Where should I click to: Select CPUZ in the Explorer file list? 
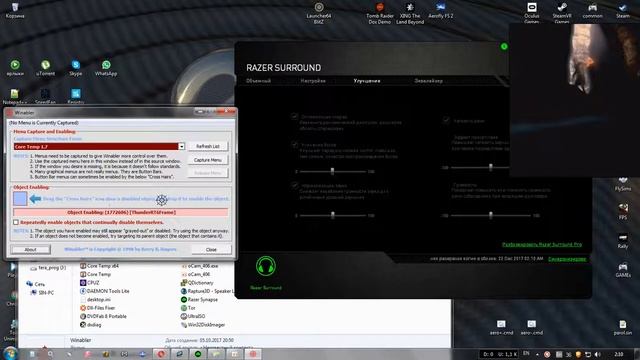(x=89, y=282)
